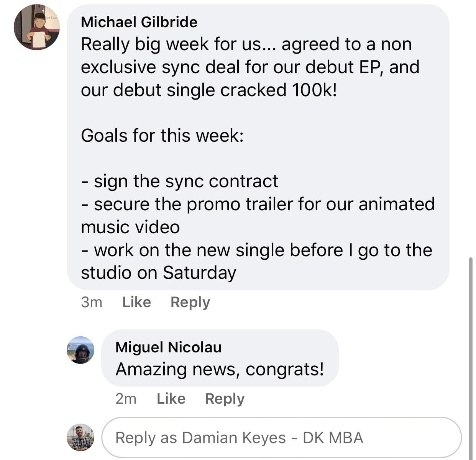Click the 2m timestamp on Miguel's reply

[126, 399]
